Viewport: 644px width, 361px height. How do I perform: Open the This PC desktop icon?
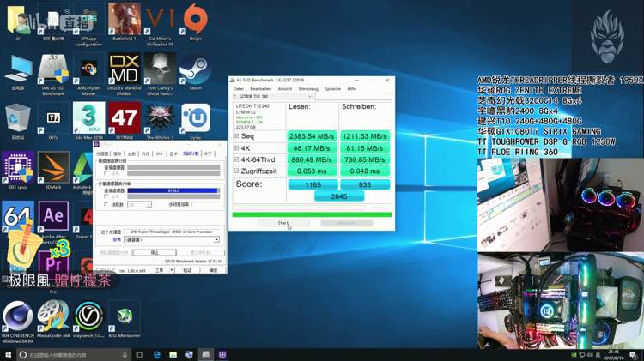[18, 72]
